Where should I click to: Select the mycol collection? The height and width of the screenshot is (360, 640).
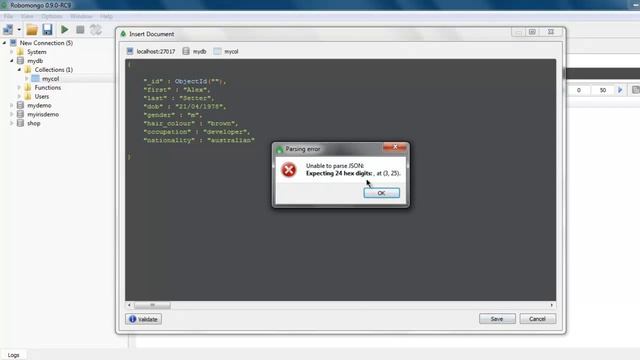[x=51, y=78]
